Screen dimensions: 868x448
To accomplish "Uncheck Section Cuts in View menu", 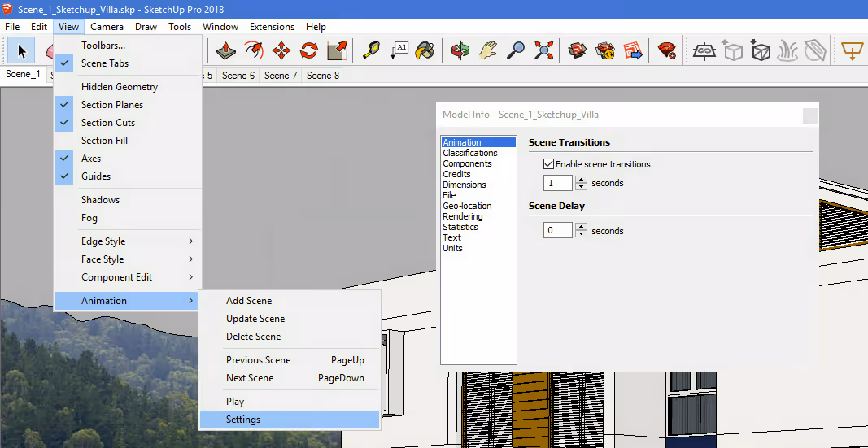I will click(128, 122).
